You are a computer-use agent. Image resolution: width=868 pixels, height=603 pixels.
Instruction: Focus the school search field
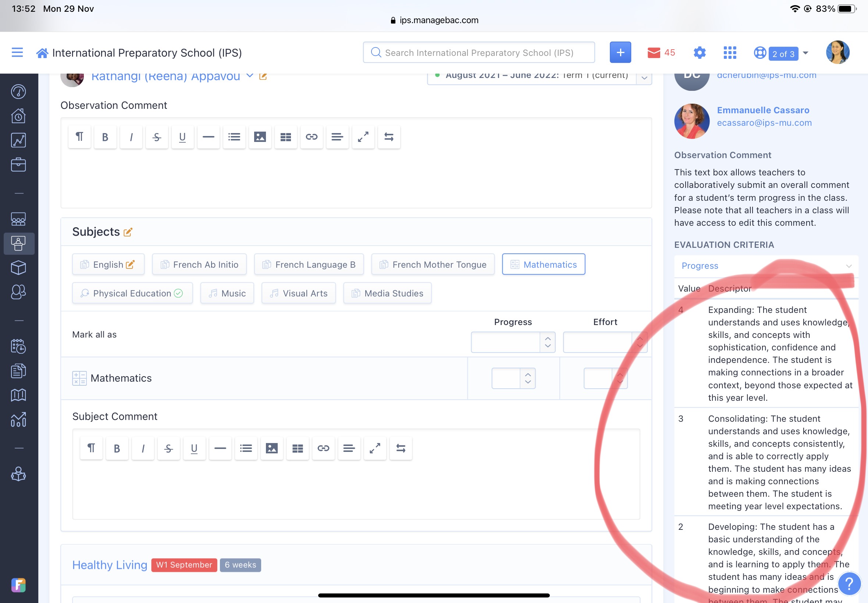pos(479,53)
